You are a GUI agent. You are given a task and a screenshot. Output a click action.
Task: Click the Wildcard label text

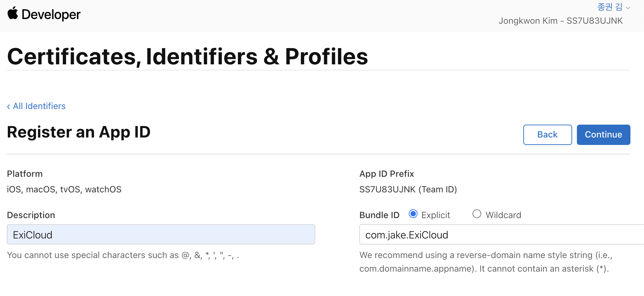pos(503,215)
